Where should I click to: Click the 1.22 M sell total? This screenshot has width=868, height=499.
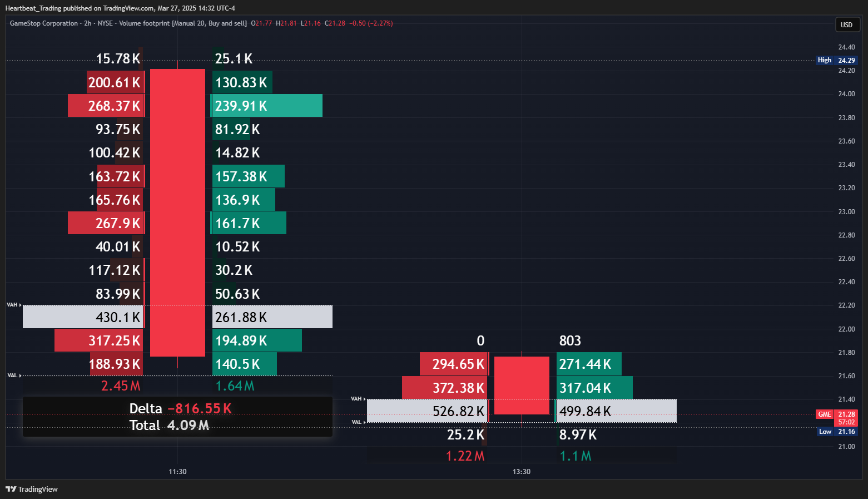pyautogui.click(x=465, y=456)
